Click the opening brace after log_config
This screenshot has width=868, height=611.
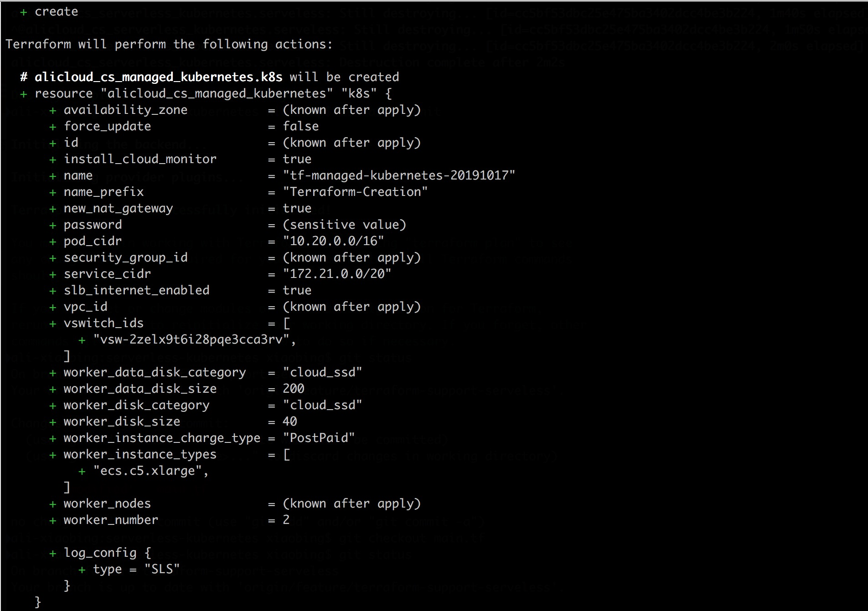pyautogui.click(x=148, y=553)
